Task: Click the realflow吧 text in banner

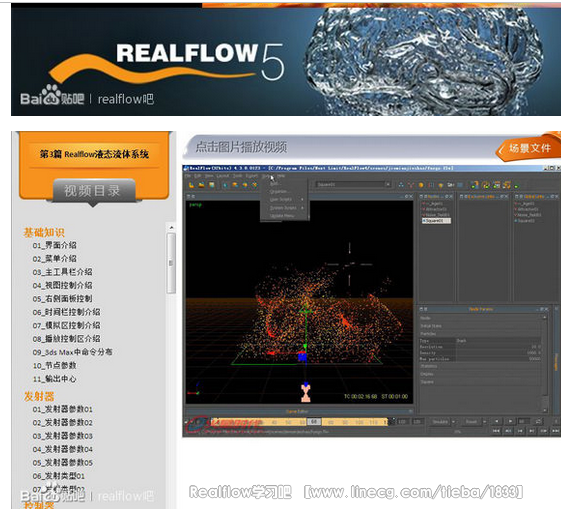Action: click(126, 99)
